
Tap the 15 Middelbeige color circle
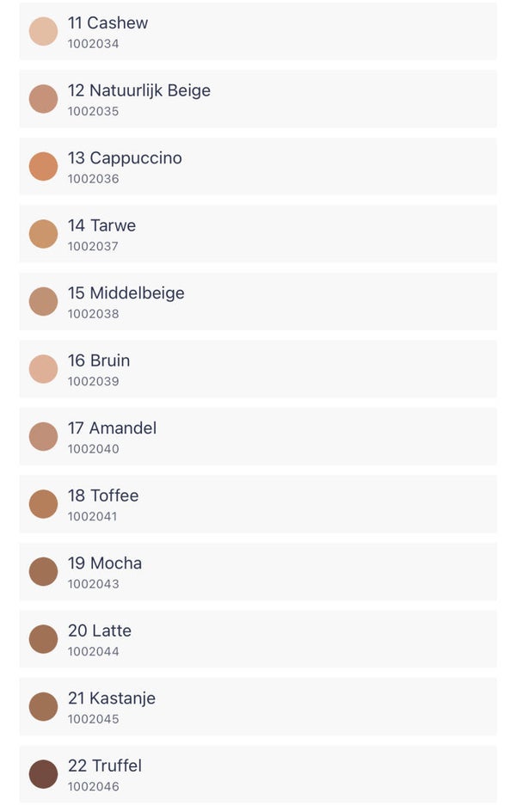tap(43, 301)
